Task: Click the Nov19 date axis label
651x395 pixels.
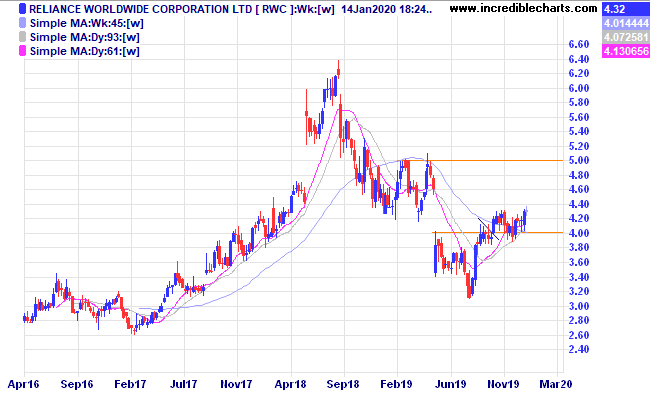Action: (503, 384)
